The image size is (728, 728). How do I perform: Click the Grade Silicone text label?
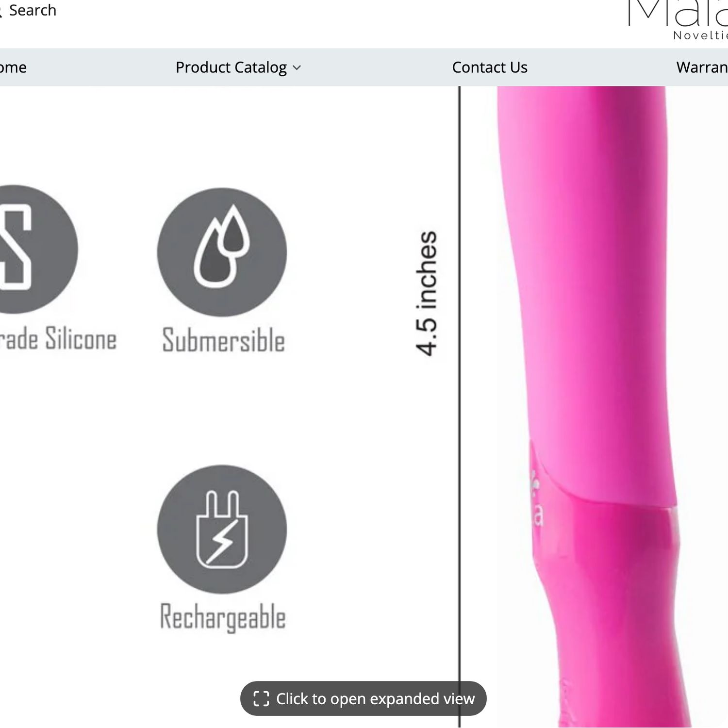pyautogui.click(x=58, y=338)
